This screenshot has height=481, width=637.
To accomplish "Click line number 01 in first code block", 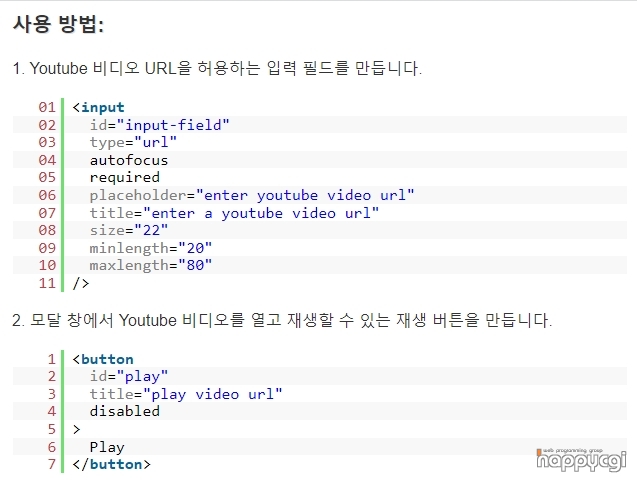I will pos(47,107).
